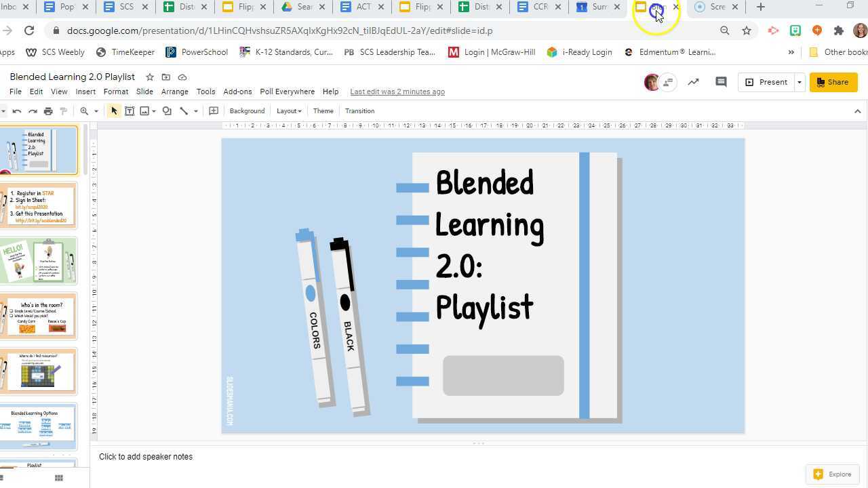Select the Text box tool

pyautogui.click(x=130, y=110)
